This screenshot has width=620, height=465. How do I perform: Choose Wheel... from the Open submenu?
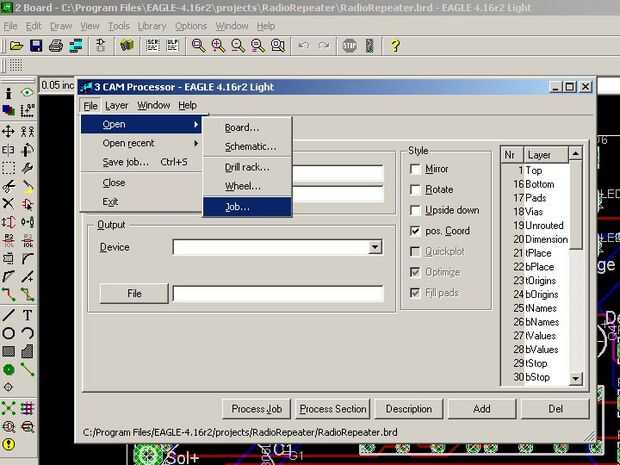pyautogui.click(x=248, y=186)
